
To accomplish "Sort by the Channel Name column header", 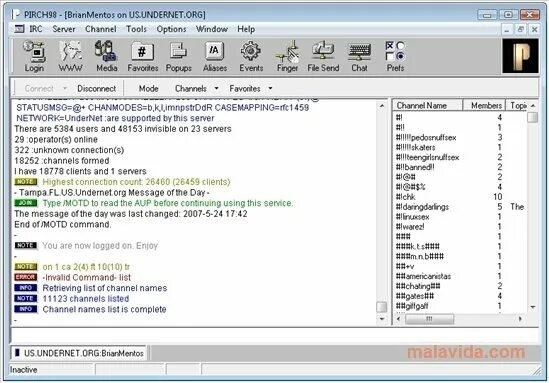I will 428,105.
